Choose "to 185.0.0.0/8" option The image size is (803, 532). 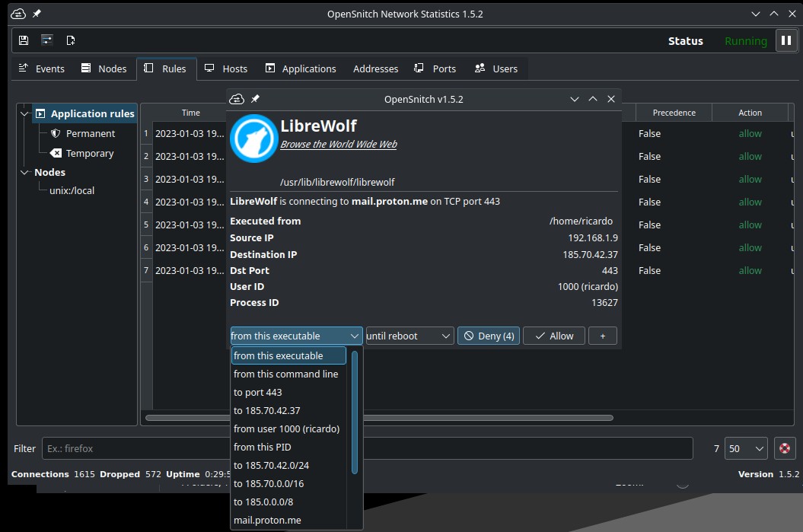(288, 502)
